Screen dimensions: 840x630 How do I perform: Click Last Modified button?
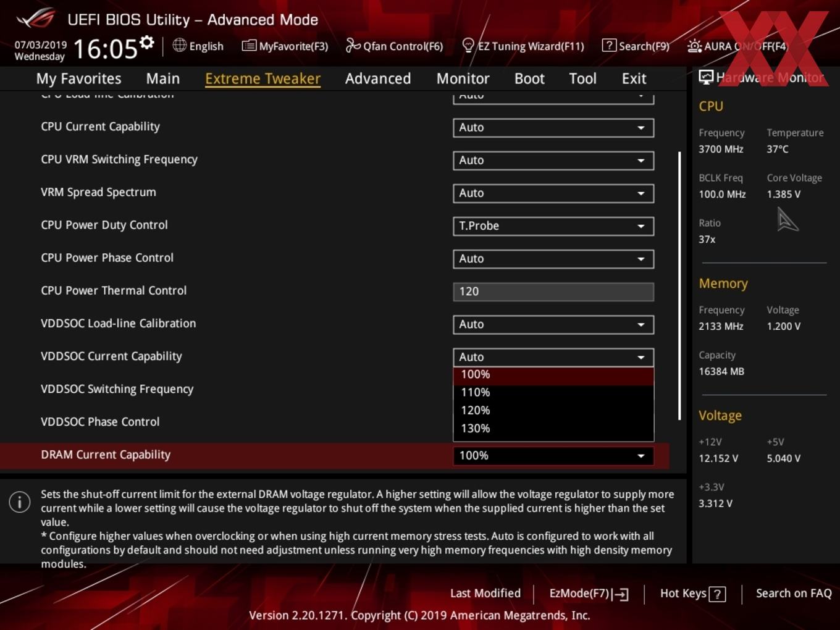485,594
